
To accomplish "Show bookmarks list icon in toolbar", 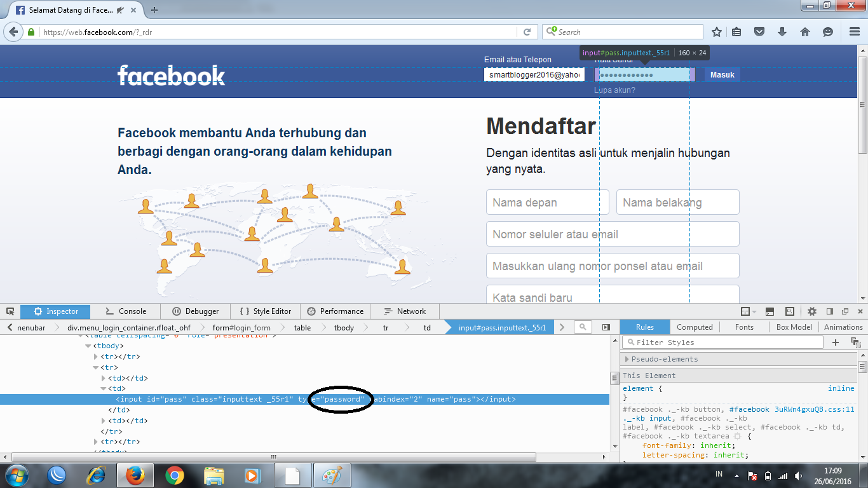I will 736,32.
